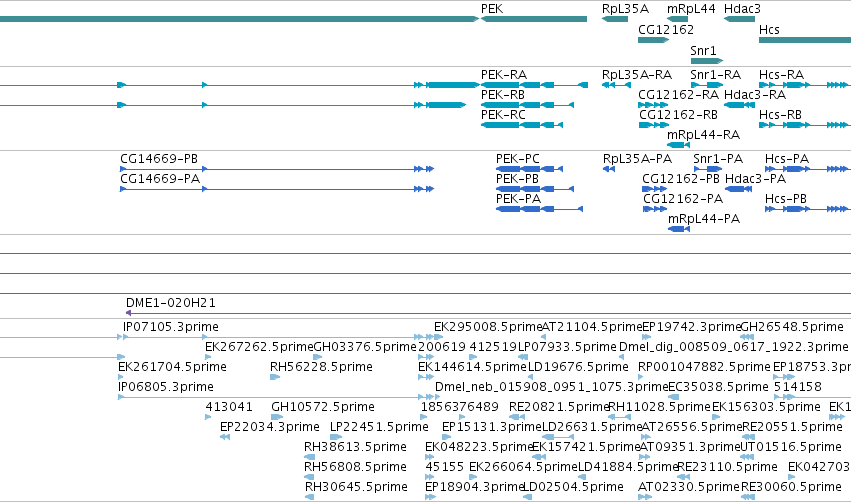Click transcript Hcs-RB
Image resolution: width=851 pixels, height=502 pixels.
[803, 125]
